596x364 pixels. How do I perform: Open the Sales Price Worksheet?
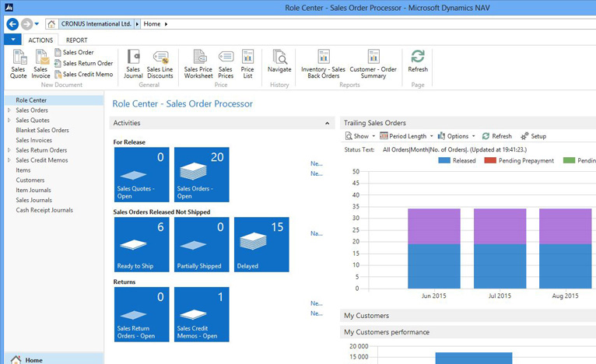click(x=198, y=64)
